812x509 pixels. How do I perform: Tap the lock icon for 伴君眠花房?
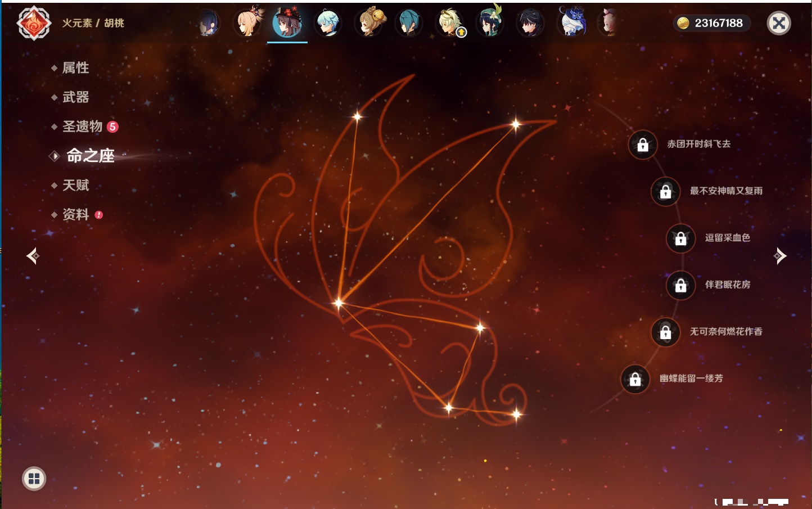(680, 286)
